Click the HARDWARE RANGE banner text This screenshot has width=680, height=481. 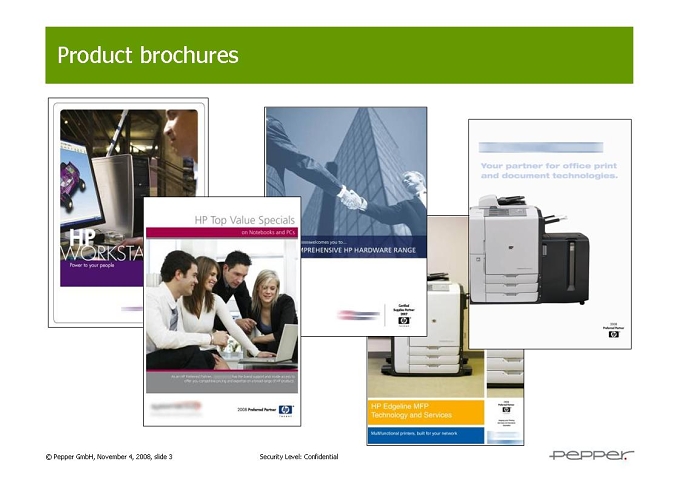click(359, 250)
